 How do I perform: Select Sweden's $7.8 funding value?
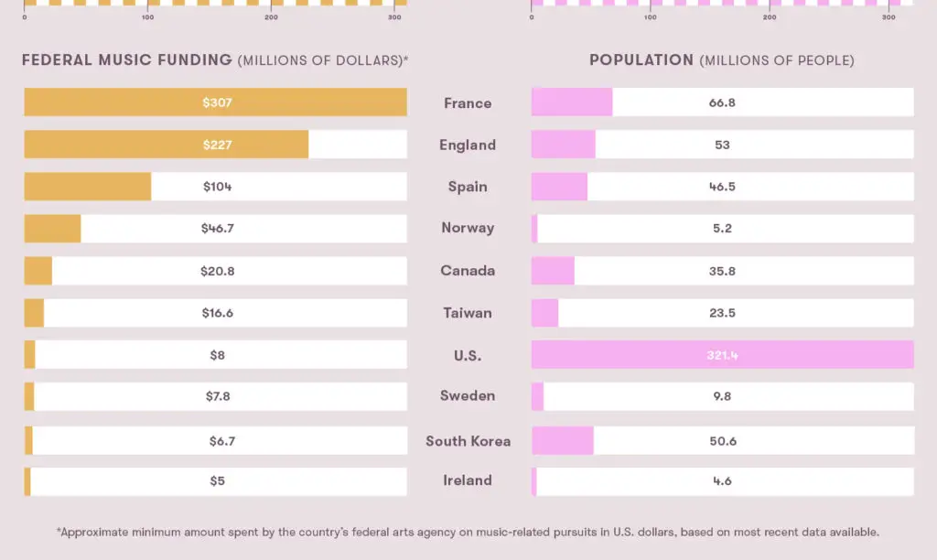pyautogui.click(x=218, y=396)
